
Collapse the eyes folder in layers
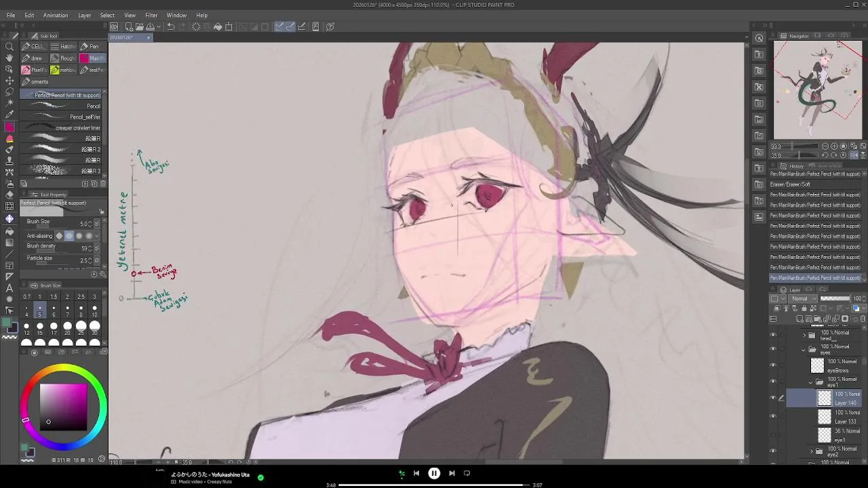pyautogui.click(x=804, y=350)
